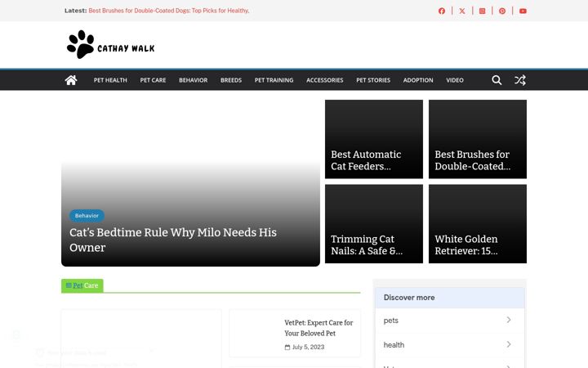Click the Behavior category badge
Image resolution: width=588 pixels, height=368 pixels.
tap(87, 216)
